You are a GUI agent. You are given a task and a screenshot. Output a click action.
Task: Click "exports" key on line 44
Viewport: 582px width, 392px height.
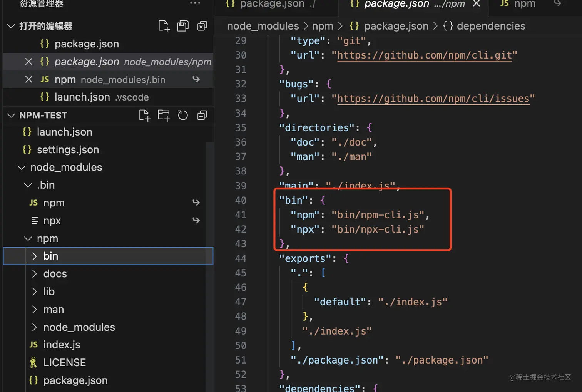(305, 258)
